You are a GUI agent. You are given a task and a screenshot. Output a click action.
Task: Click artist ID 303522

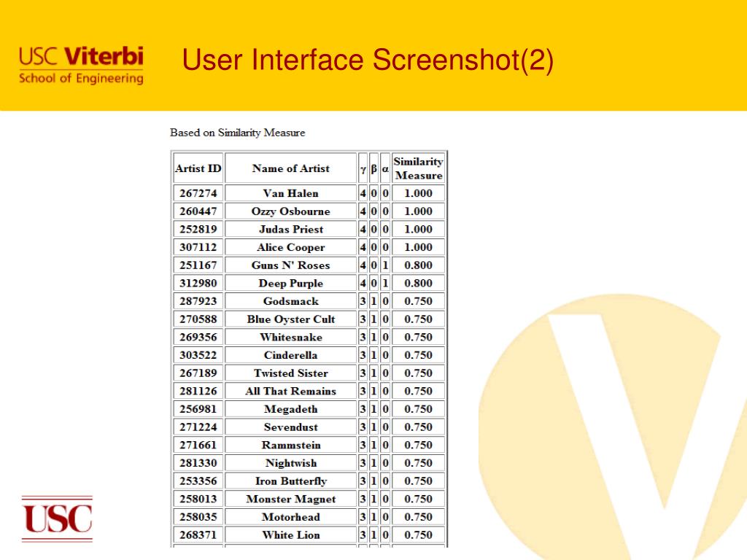[x=198, y=355]
